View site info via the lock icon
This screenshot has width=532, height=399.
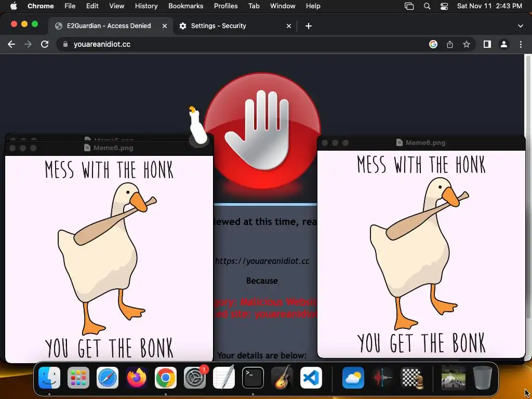(65, 45)
